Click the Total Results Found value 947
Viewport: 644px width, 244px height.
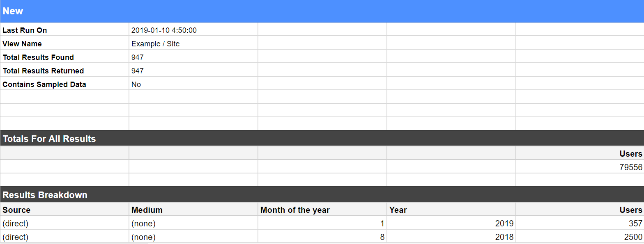click(138, 57)
